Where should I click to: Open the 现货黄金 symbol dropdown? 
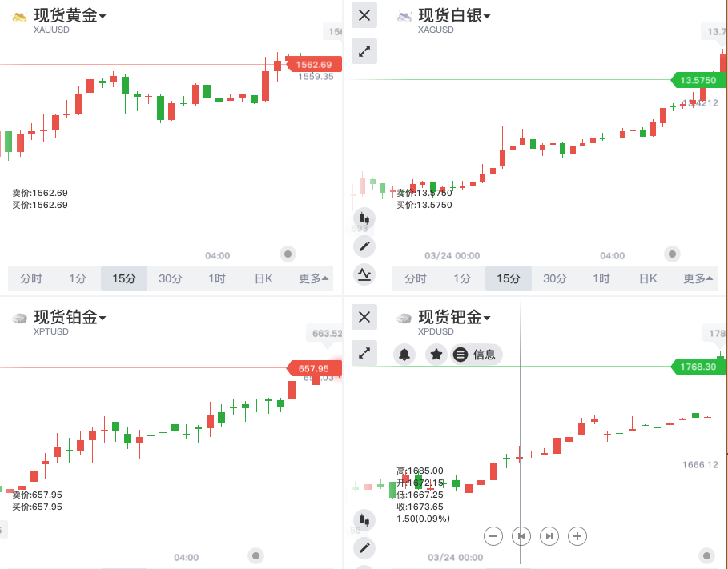[x=70, y=15]
